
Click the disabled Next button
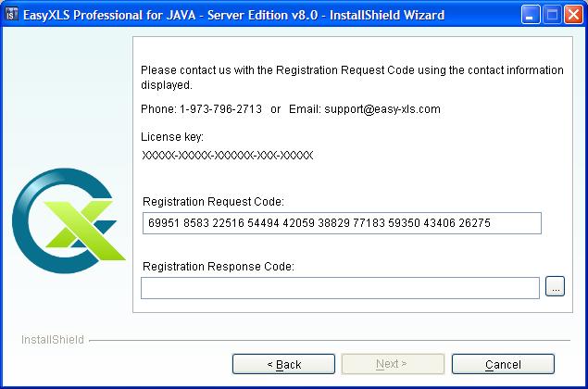pyautogui.click(x=393, y=364)
